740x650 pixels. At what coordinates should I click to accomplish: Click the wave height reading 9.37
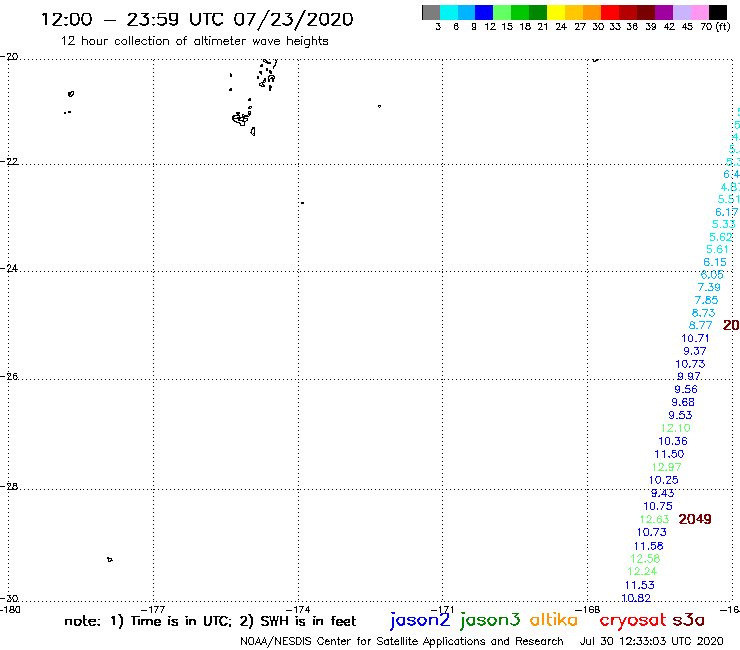coord(695,351)
